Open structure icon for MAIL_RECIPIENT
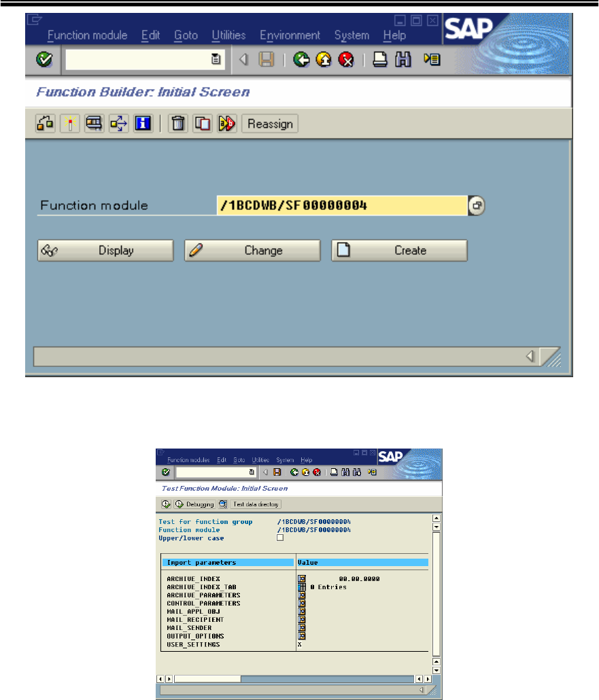This screenshot has width=599, height=700. click(302, 620)
